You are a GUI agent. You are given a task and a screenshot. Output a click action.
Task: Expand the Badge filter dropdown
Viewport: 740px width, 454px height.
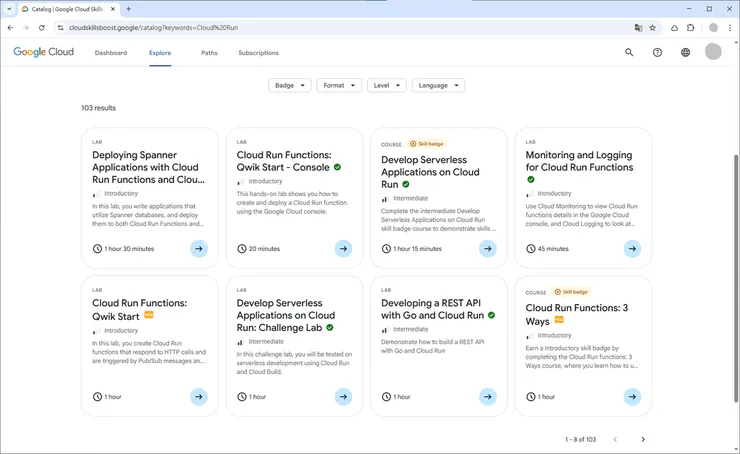pyautogui.click(x=290, y=85)
